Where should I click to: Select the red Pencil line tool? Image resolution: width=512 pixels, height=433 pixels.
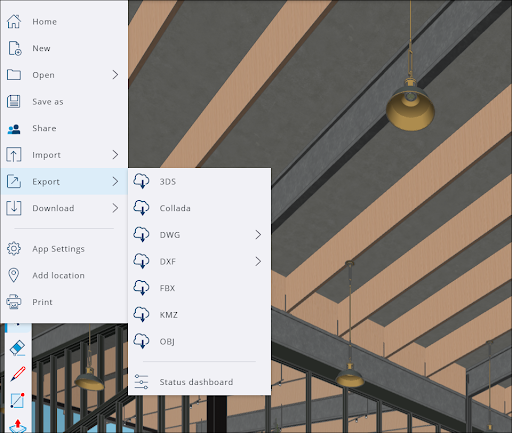pyautogui.click(x=18, y=374)
